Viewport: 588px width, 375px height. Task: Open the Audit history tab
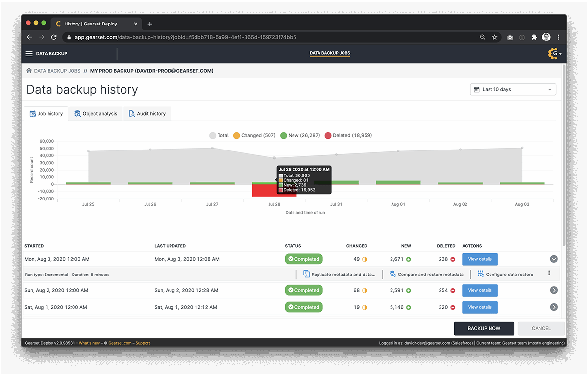click(147, 113)
